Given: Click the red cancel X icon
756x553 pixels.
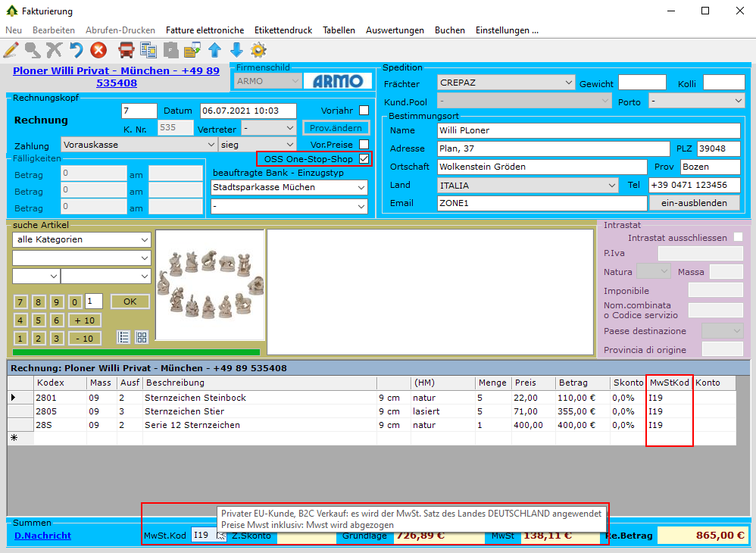Looking at the screenshot, I should [x=98, y=50].
